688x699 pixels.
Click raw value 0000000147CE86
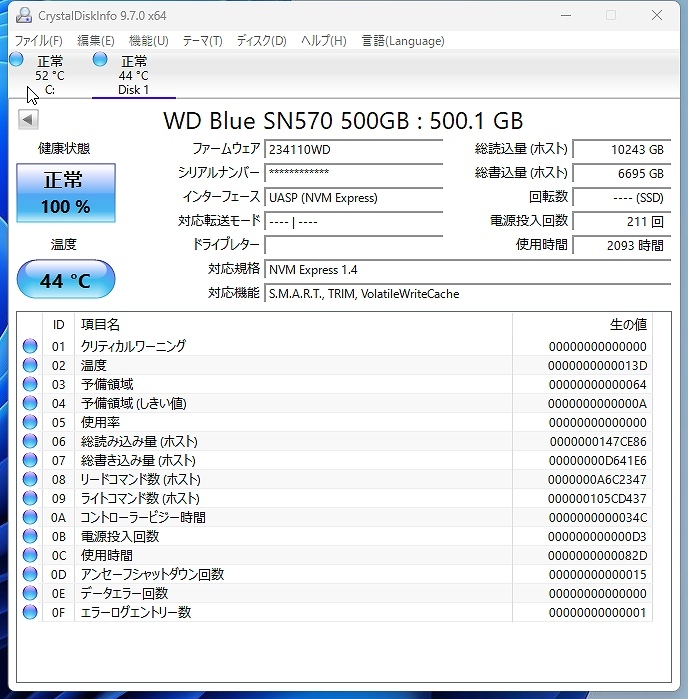coord(597,442)
